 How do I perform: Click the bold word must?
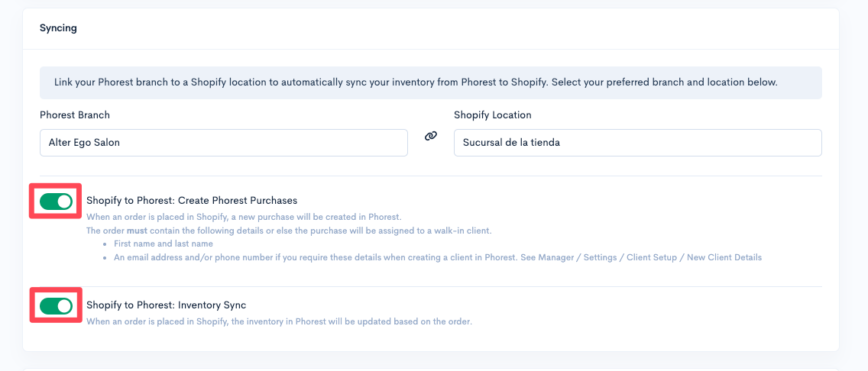[138, 231]
